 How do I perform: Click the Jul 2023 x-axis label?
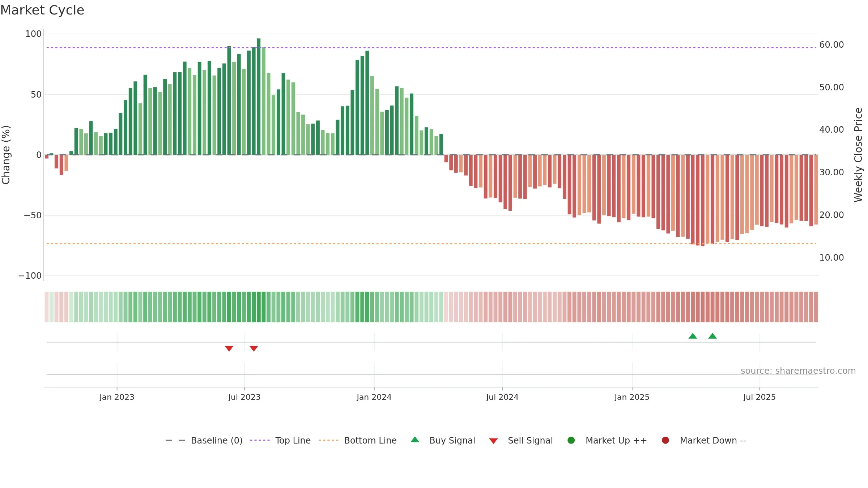click(x=244, y=397)
